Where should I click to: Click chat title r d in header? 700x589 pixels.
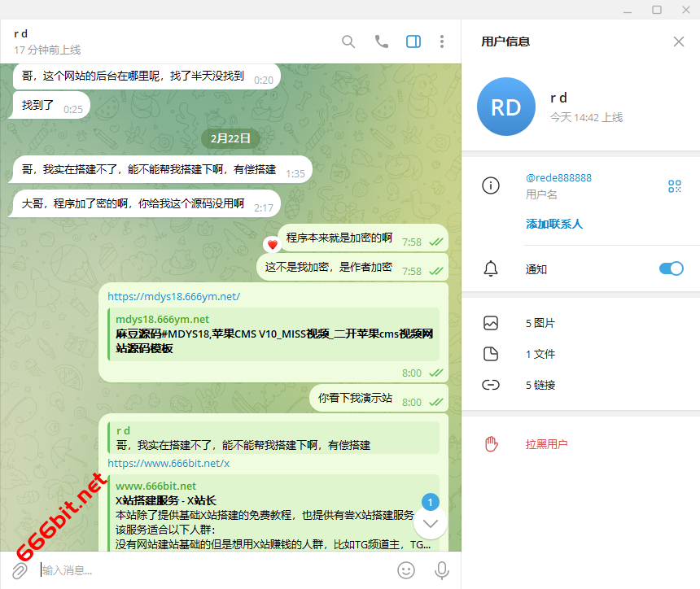coord(20,34)
